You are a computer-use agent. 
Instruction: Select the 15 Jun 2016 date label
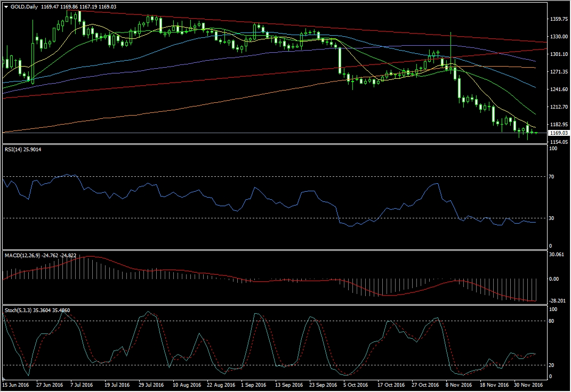[x=16, y=385]
